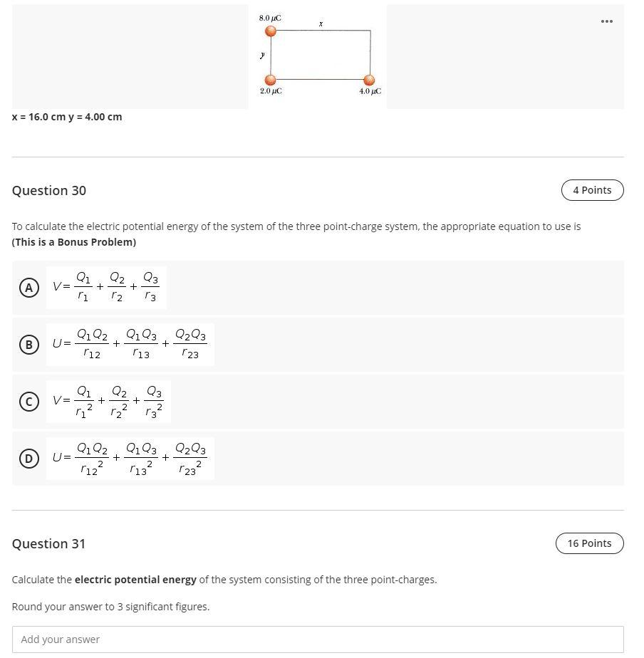Click the letter C circle icon
644x658 pixels.
[x=28, y=402]
